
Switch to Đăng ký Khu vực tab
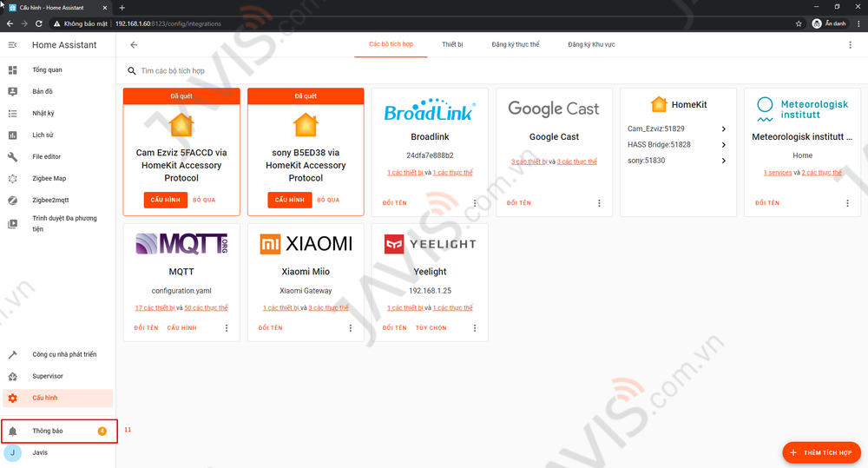coord(591,44)
